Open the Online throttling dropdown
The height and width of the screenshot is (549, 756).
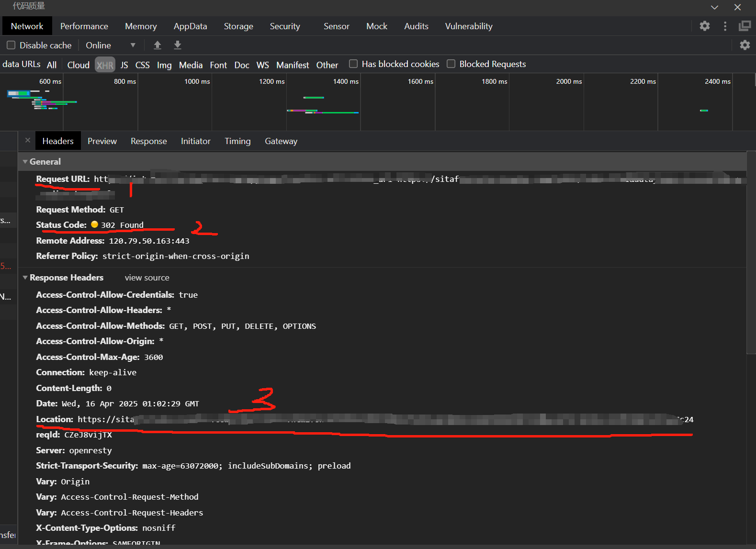pyautogui.click(x=110, y=45)
